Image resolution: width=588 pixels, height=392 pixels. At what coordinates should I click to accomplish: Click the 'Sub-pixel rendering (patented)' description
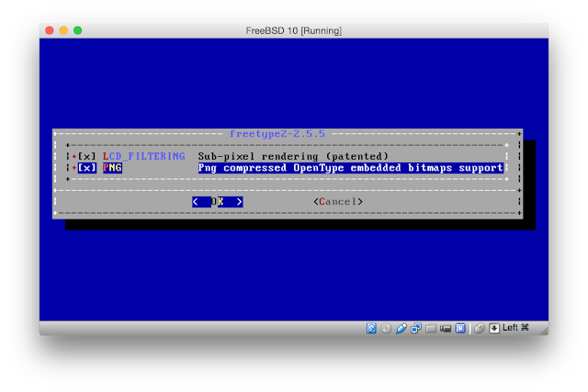pos(293,156)
